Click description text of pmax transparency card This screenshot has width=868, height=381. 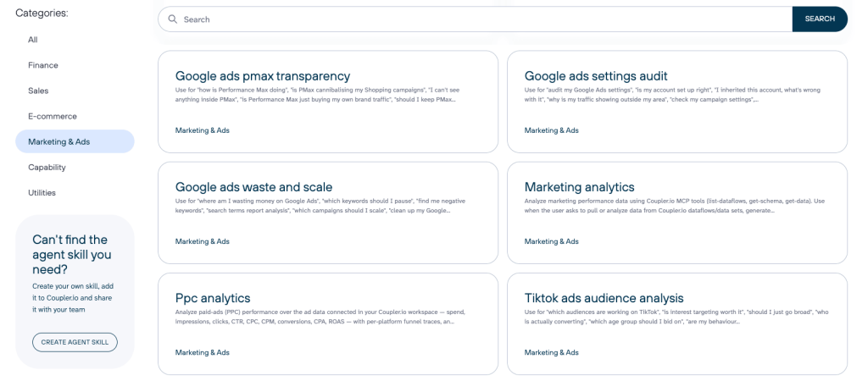[x=318, y=95]
